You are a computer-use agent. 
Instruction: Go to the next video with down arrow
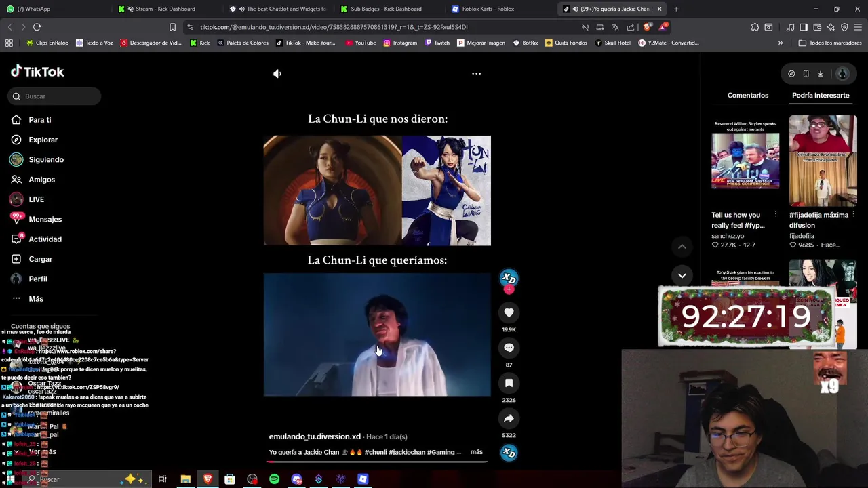682,275
